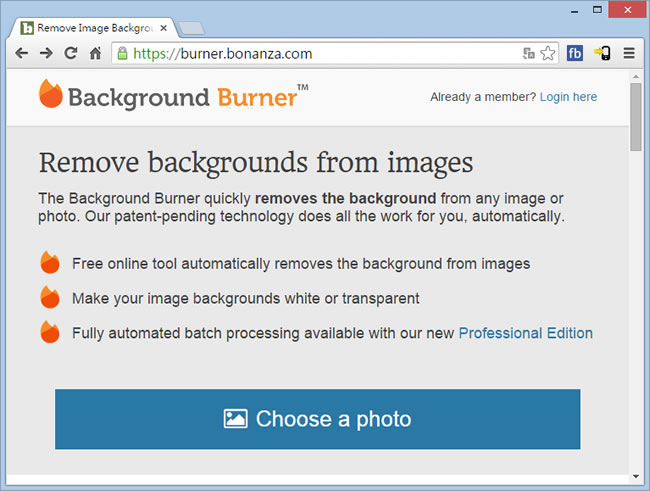Click the Choose a photo button
This screenshot has height=491, width=650.
point(318,419)
